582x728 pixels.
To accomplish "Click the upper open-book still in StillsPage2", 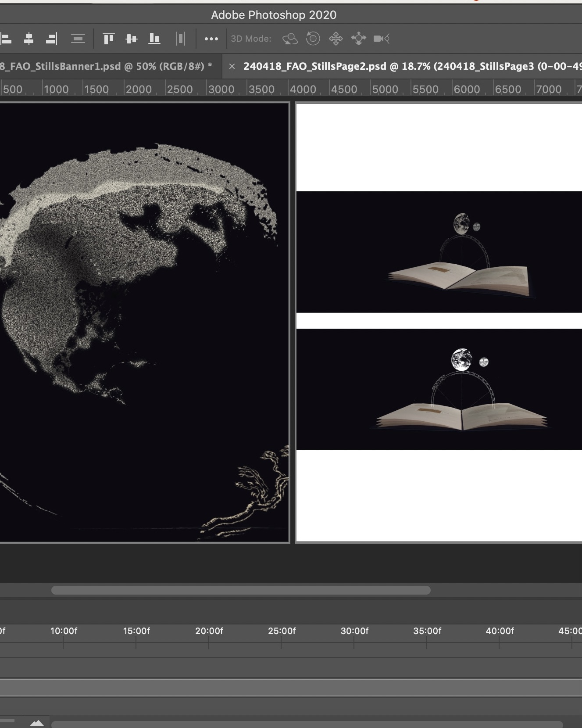I will tap(439, 252).
